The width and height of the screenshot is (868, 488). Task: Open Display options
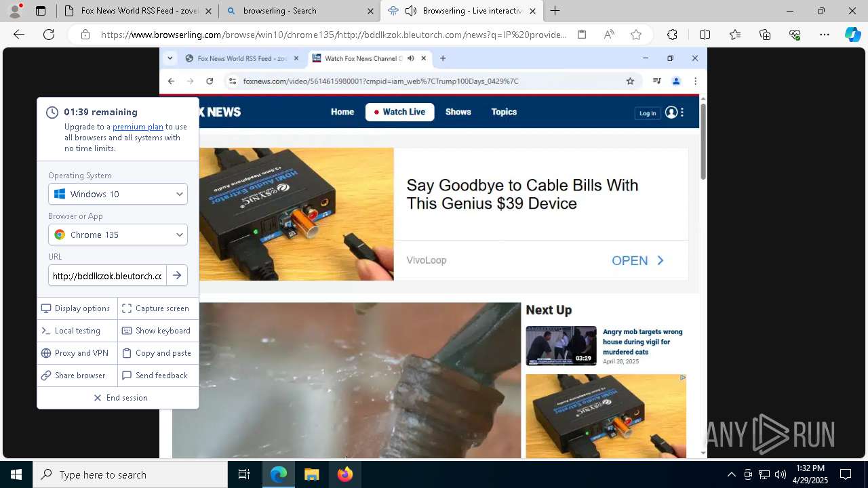pyautogui.click(x=75, y=308)
